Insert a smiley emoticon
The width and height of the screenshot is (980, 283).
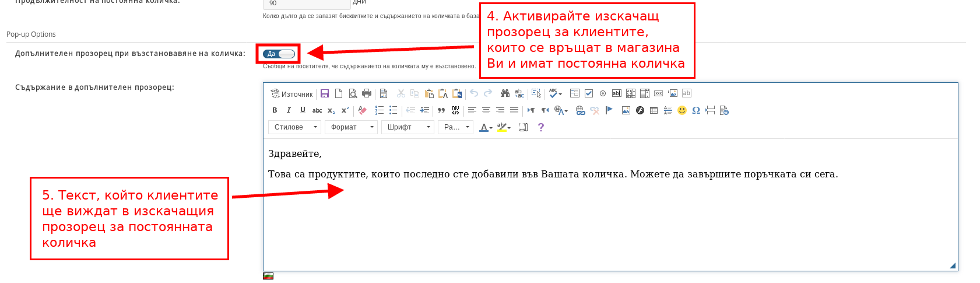[682, 110]
